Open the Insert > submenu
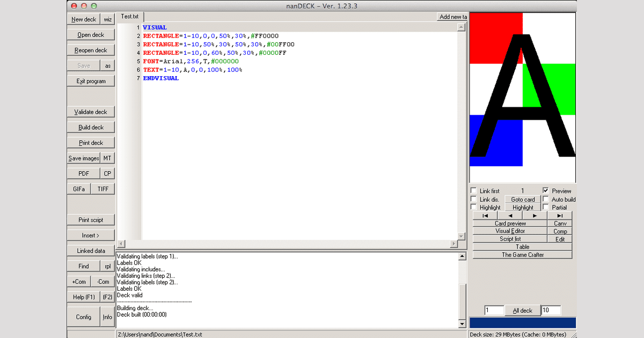Image resolution: width=644 pixels, height=338 pixels. [x=91, y=235]
